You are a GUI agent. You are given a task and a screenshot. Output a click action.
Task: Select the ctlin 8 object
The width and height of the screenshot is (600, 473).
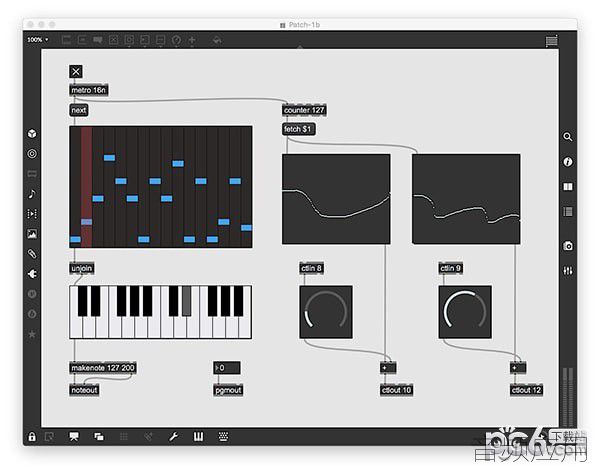(x=311, y=268)
